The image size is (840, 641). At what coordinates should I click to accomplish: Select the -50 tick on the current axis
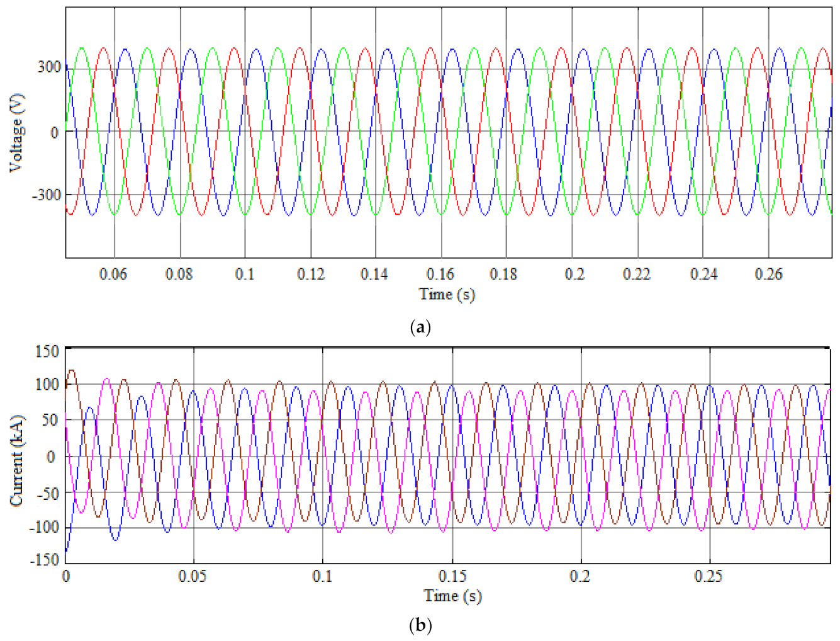point(48,493)
